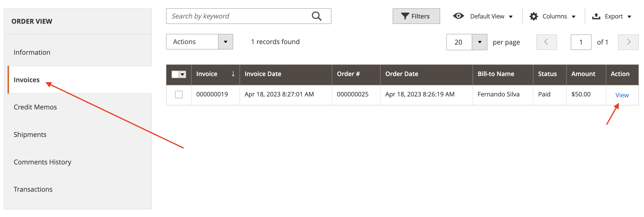644x217 pixels.
Task: Switch to the Information tab
Action: (32, 52)
